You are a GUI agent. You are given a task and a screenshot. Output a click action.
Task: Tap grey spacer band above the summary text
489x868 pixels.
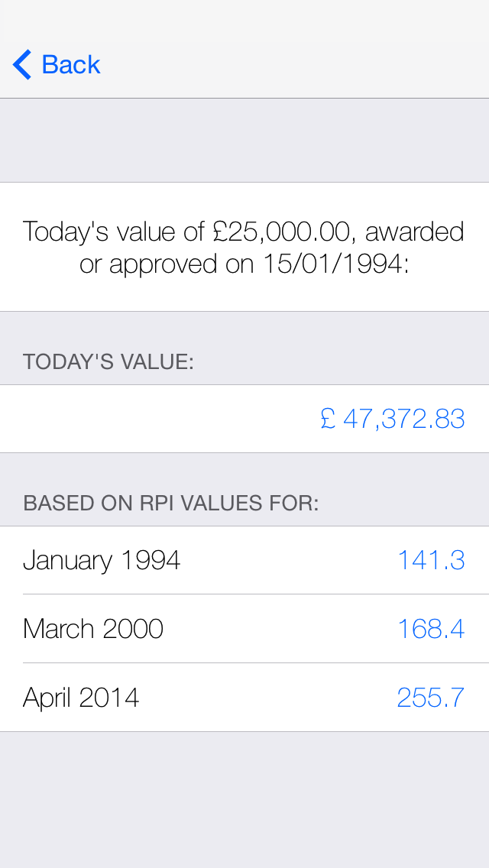(244, 141)
